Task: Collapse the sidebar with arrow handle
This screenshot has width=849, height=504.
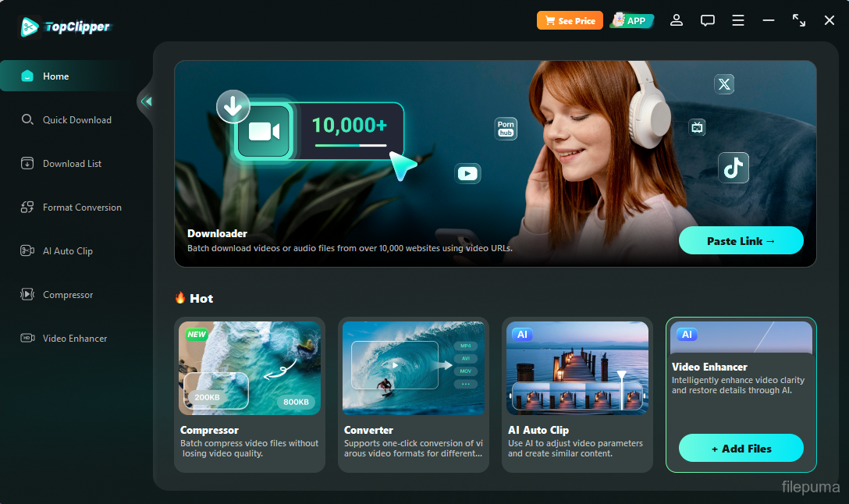Action: click(x=146, y=101)
